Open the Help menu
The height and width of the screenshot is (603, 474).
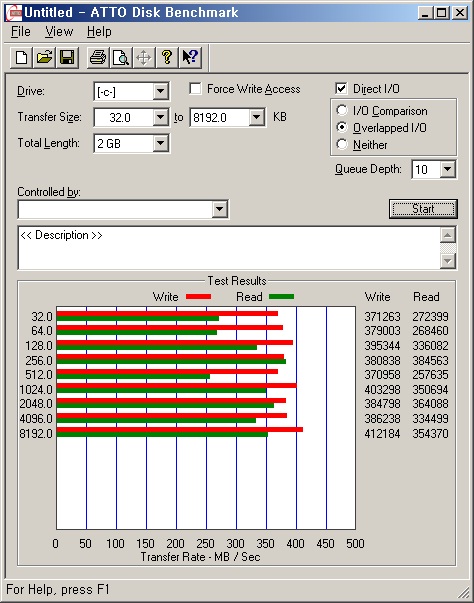tap(99, 32)
